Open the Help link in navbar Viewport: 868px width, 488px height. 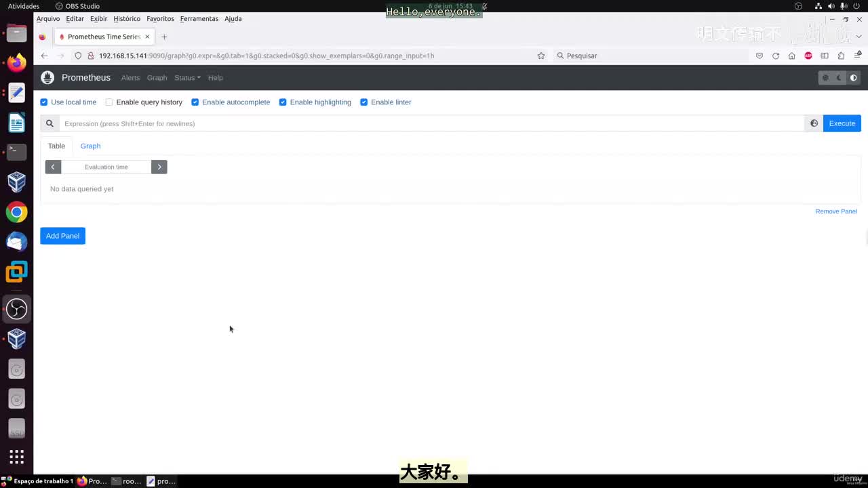point(215,78)
